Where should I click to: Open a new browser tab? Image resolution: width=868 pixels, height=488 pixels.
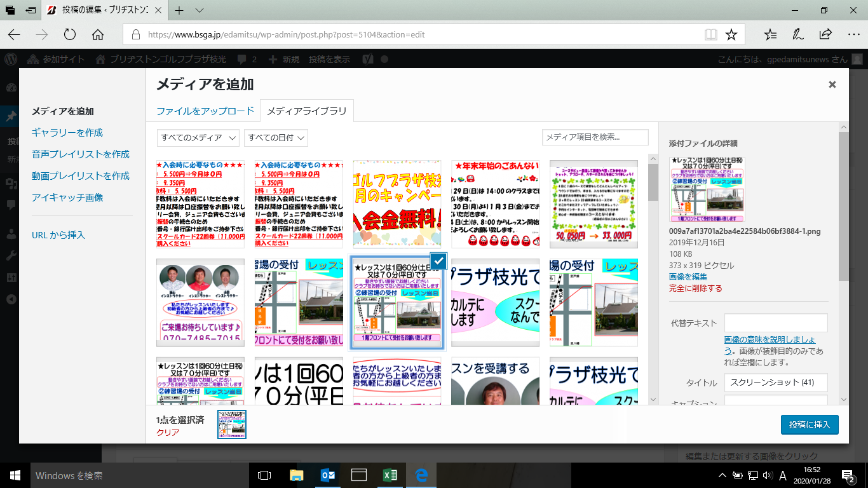click(180, 11)
